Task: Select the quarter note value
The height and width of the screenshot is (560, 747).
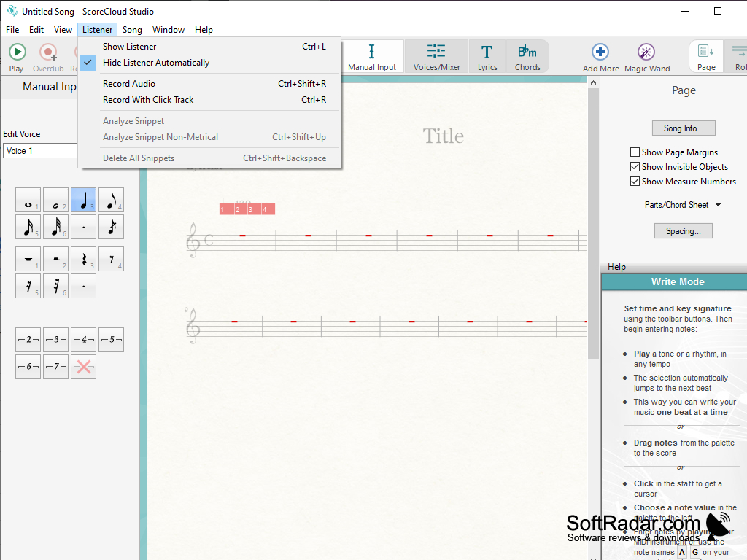Action: point(83,200)
